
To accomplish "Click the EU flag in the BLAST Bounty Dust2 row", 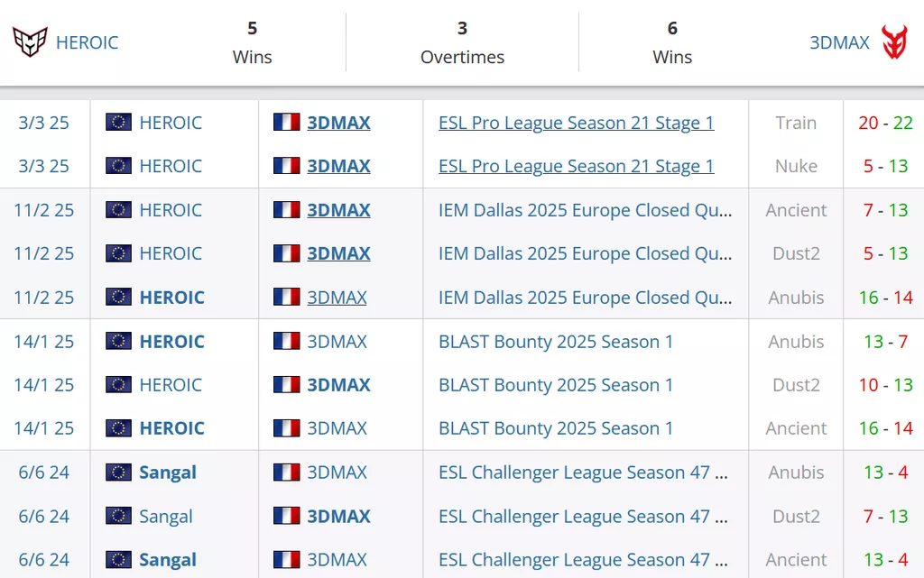I will (x=118, y=384).
